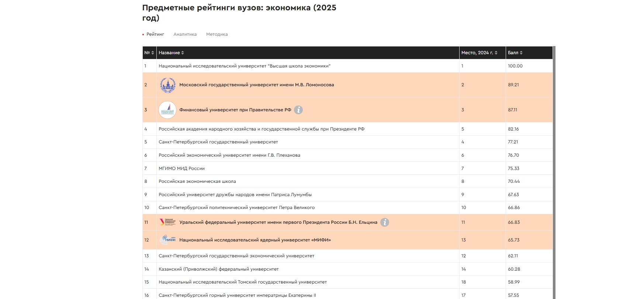
Task: Click the score value 82.16
Action: click(513, 129)
